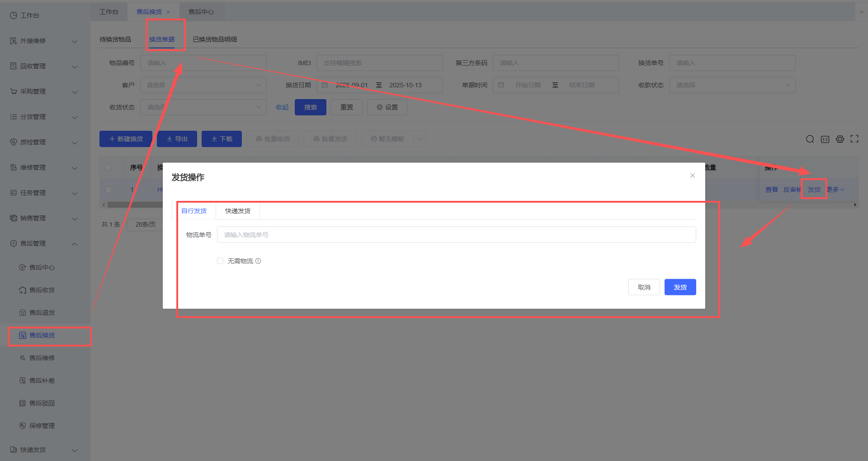Expand the 外接维修 sidebar menu
The image size is (868, 461).
tap(43, 41)
